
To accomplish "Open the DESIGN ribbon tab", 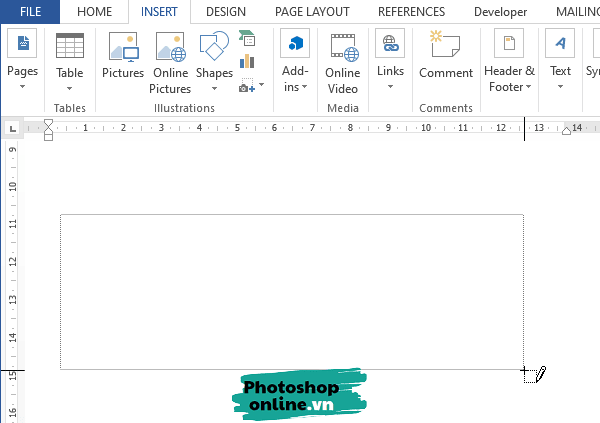I will [x=226, y=11].
